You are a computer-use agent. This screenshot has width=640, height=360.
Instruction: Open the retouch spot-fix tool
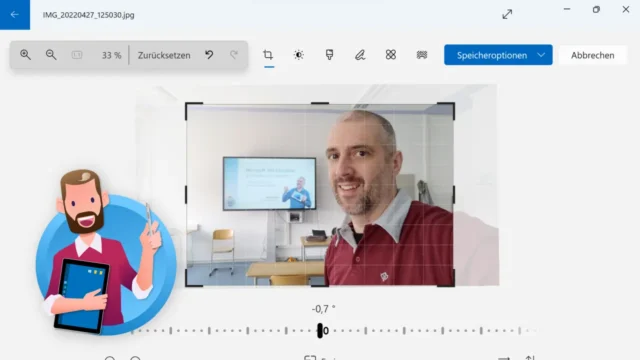[x=391, y=55]
